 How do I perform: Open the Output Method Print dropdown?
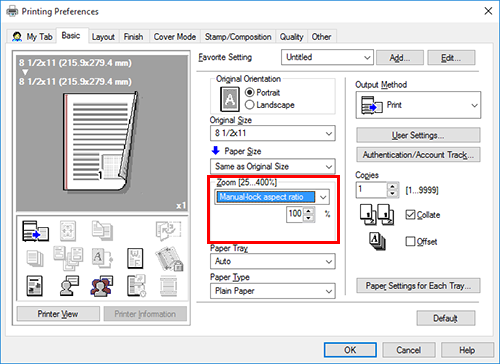418,105
